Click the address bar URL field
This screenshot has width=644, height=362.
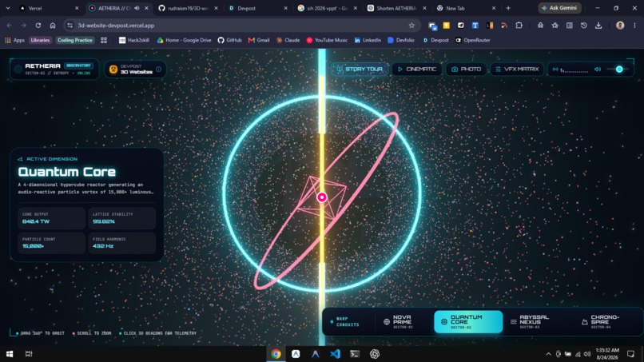[242, 26]
